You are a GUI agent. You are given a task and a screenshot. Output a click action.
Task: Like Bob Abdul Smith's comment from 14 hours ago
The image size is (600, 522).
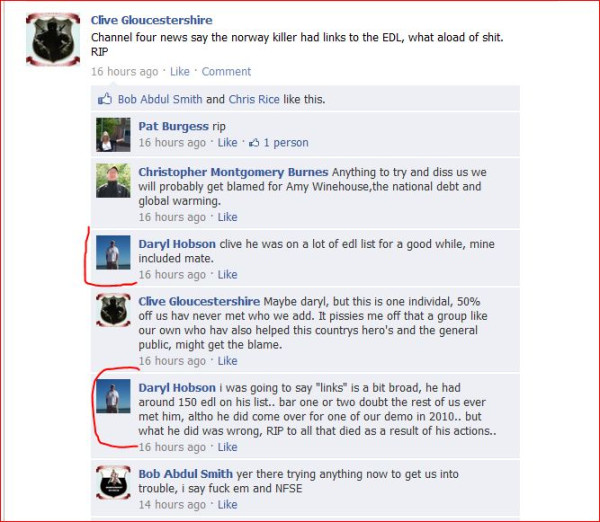(x=228, y=504)
